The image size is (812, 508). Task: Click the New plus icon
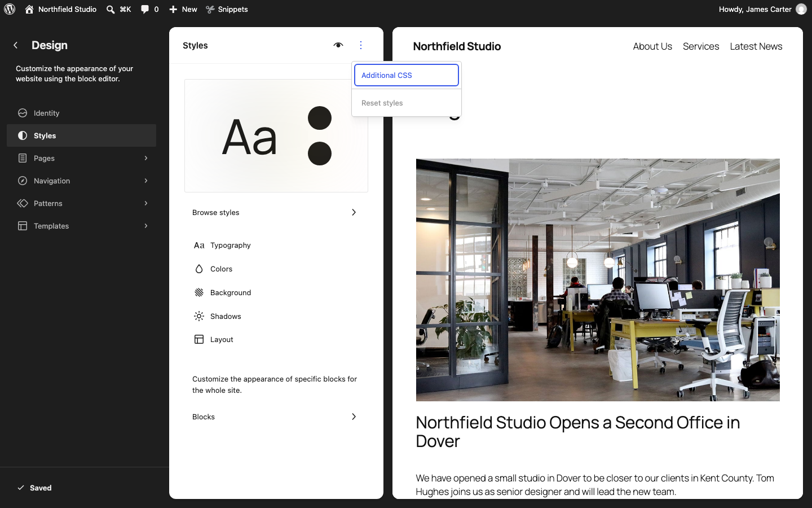click(173, 9)
